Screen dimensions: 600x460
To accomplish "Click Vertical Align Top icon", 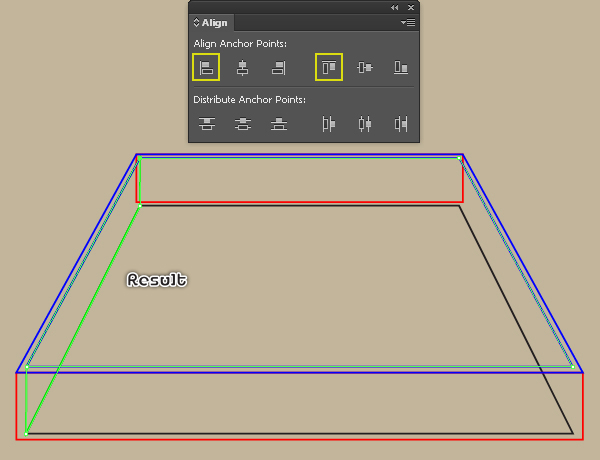I will [x=329, y=68].
